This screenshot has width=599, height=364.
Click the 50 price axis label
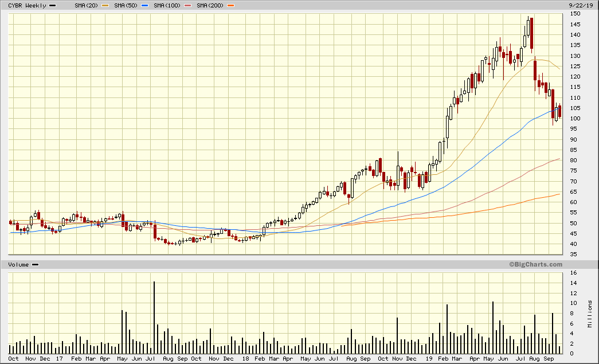click(573, 223)
